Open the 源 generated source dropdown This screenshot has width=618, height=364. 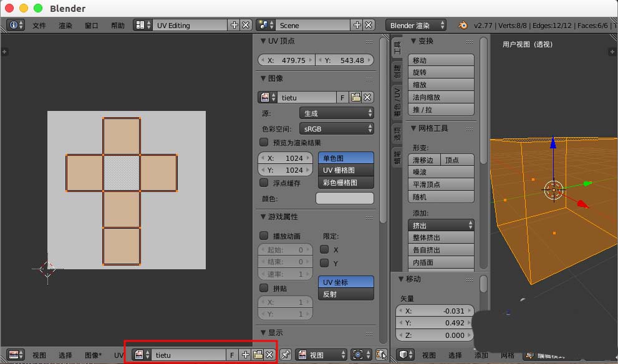337,113
